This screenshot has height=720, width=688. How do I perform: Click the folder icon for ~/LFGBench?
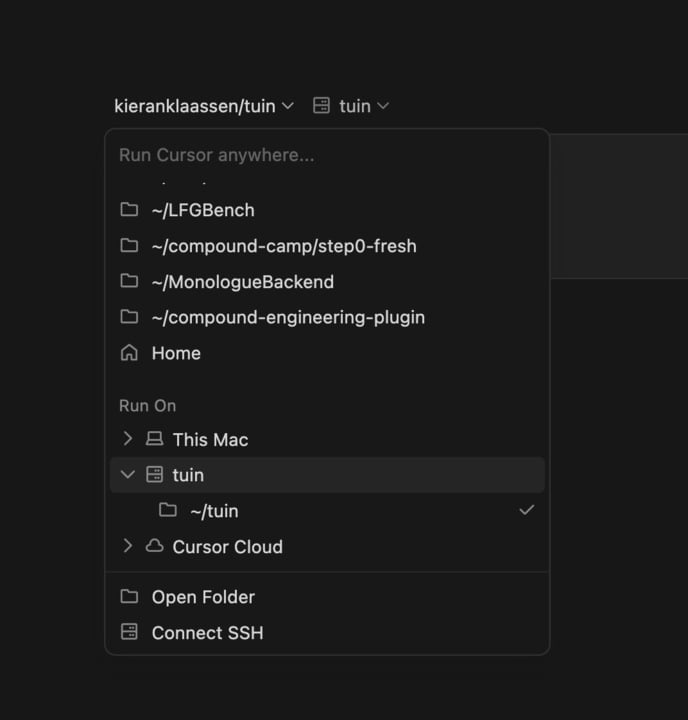(x=129, y=209)
